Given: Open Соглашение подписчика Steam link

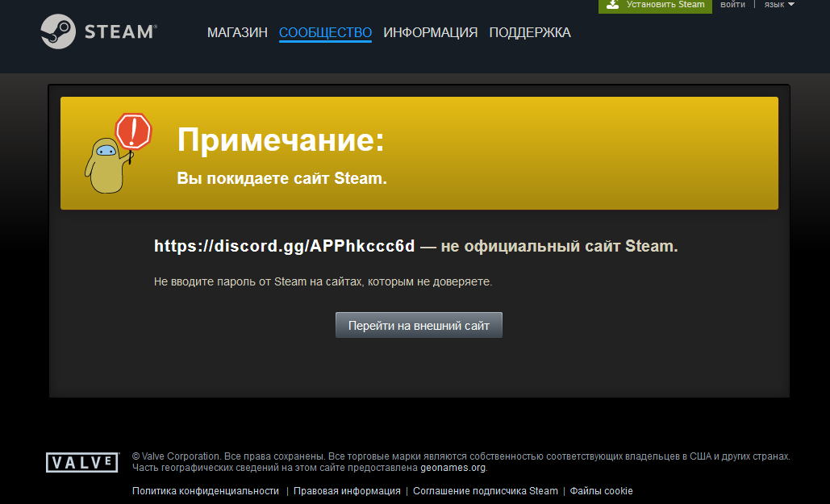Looking at the screenshot, I should pos(486,491).
